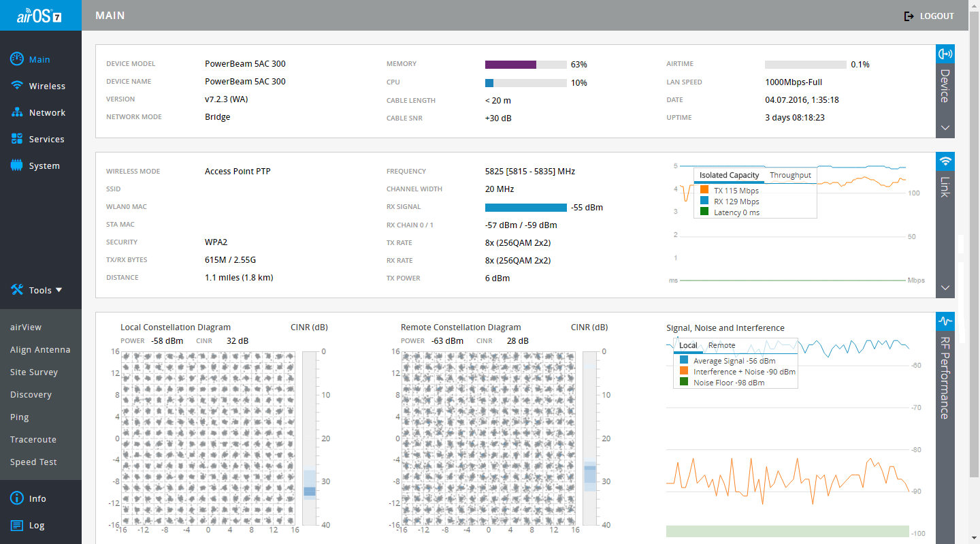Viewport: 980px width, 544px height.
Task: Click the Local Constellation Diagram plot
Action: 208,438
